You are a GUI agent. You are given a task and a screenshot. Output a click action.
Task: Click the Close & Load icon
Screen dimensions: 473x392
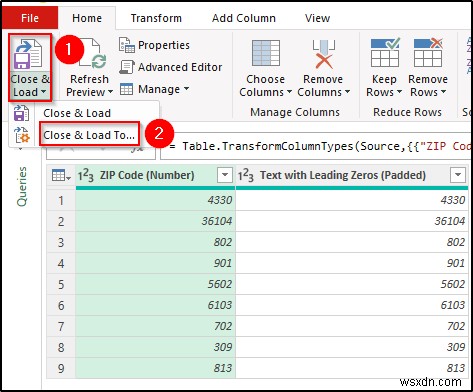click(x=29, y=54)
